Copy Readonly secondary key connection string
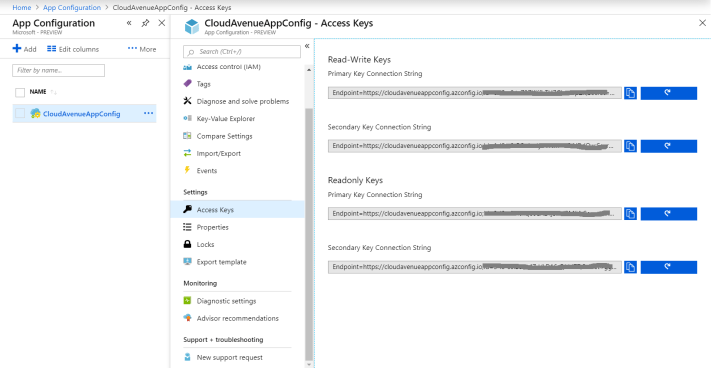715x368 pixels. click(x=630, y=267)
